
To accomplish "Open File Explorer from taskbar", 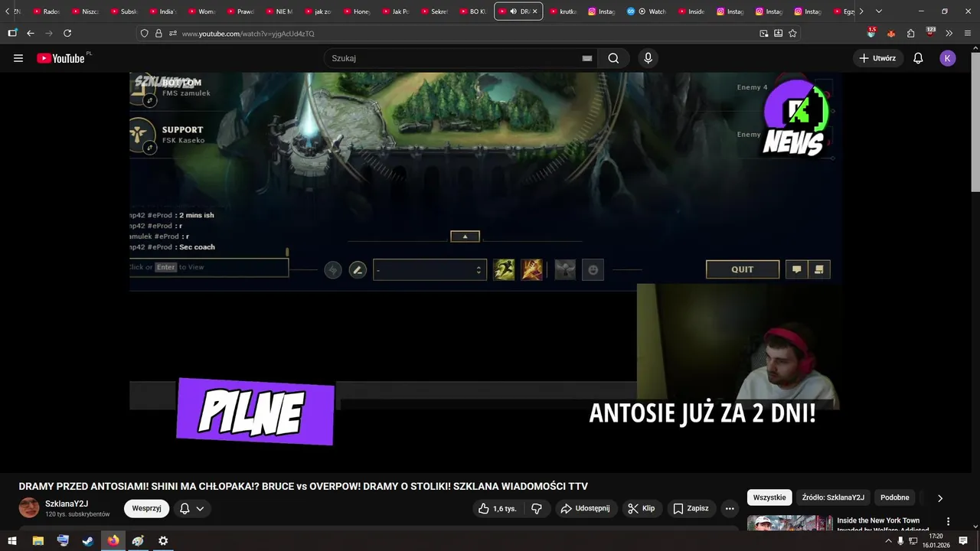I will pyautogui.click(x=38, y=540).
